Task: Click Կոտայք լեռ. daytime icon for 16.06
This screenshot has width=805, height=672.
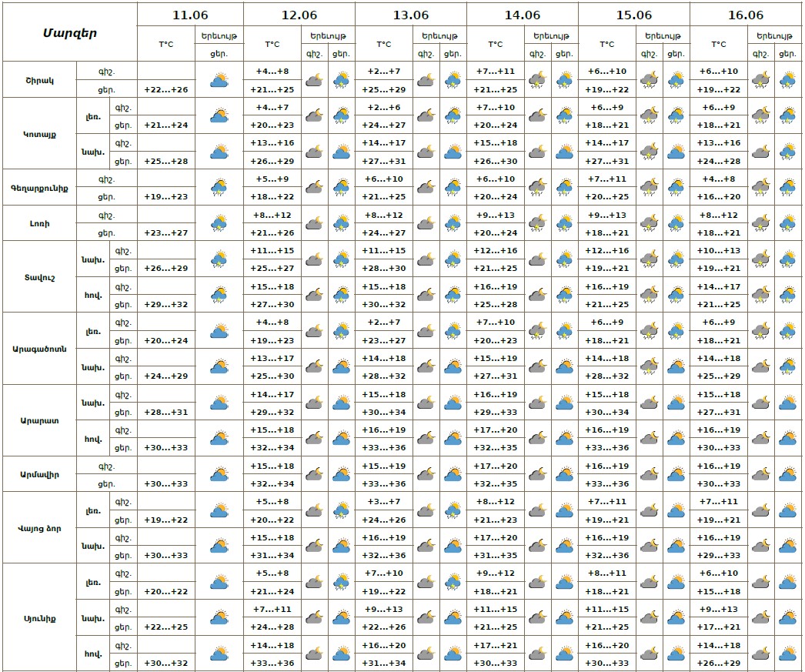Action: pos(787,116)
